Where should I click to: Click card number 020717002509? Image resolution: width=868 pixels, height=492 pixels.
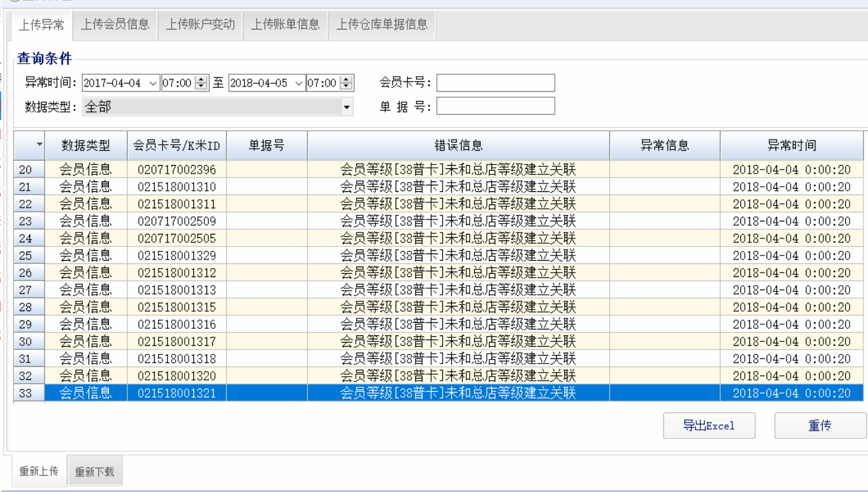(x=177, y=221)
